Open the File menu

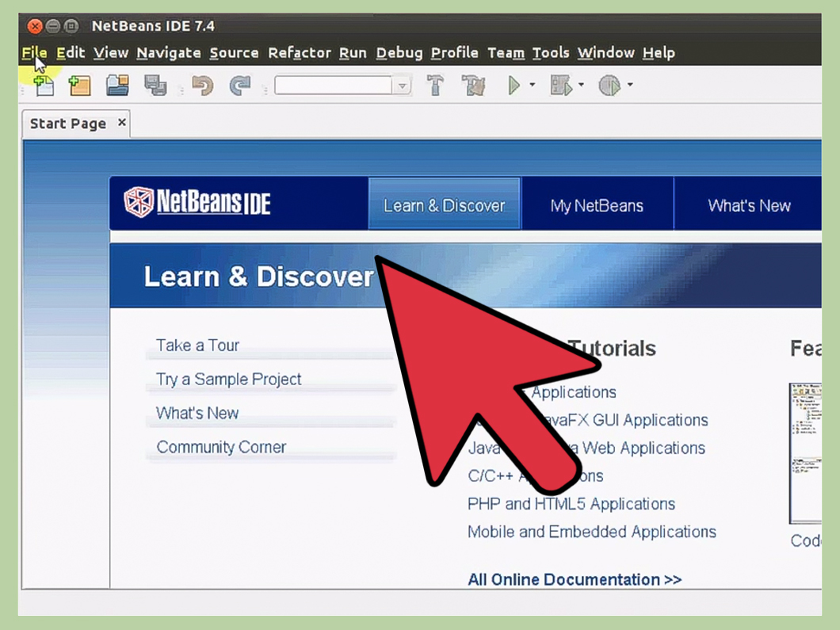34,52
